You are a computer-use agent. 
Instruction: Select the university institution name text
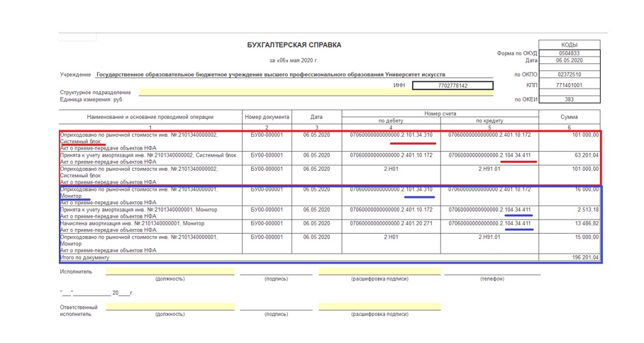click(x=271, y=74)
